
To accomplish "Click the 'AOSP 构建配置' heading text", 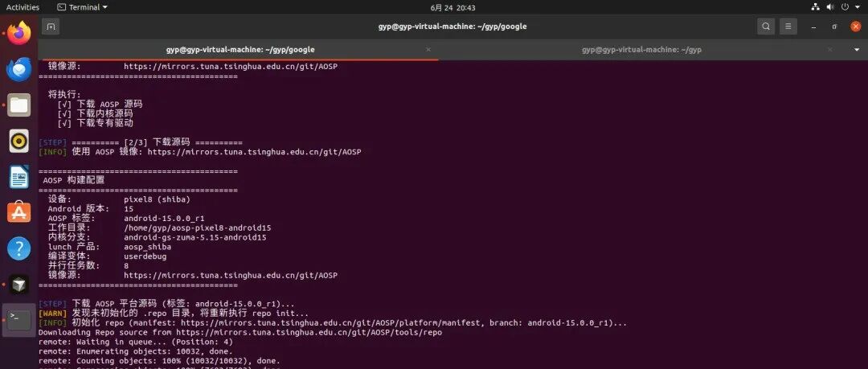I will pyautogui.click(x=74, y=180).
